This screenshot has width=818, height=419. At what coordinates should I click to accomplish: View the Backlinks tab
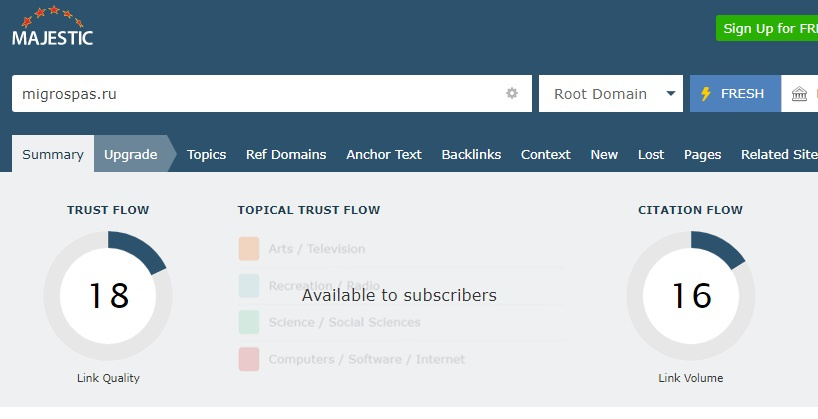pos(471,154)
